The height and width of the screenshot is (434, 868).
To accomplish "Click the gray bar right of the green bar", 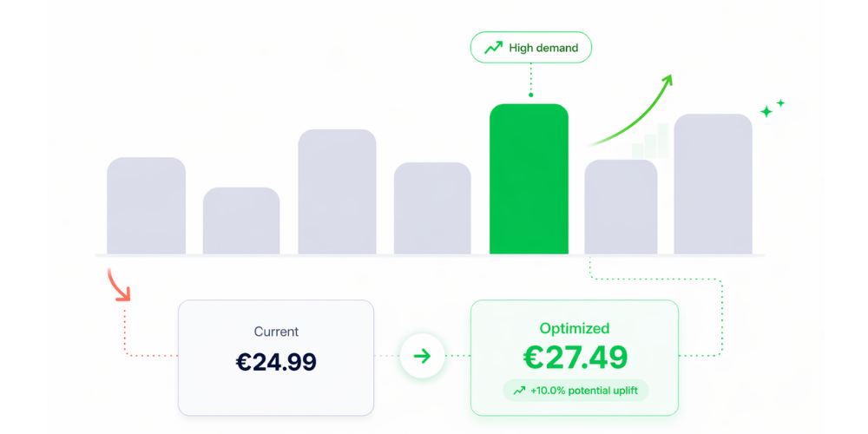I will (x=621, y=207).
